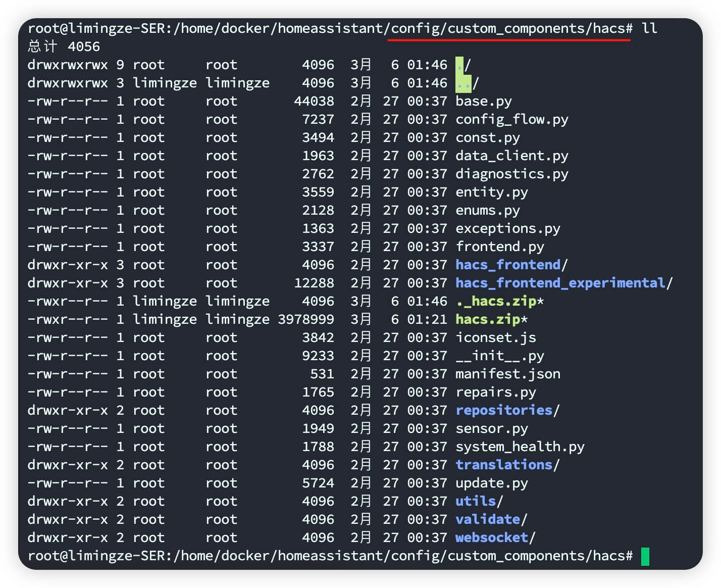721x588 pixels.
Task: Click system_health.py file entry
Action: coord(520,447)
